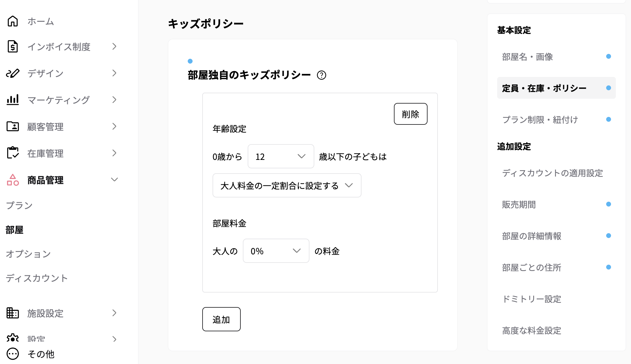Viewport: 631px width, 364px height.
Task: Open the 設定 gear settings icon
Action: (12, 338)
